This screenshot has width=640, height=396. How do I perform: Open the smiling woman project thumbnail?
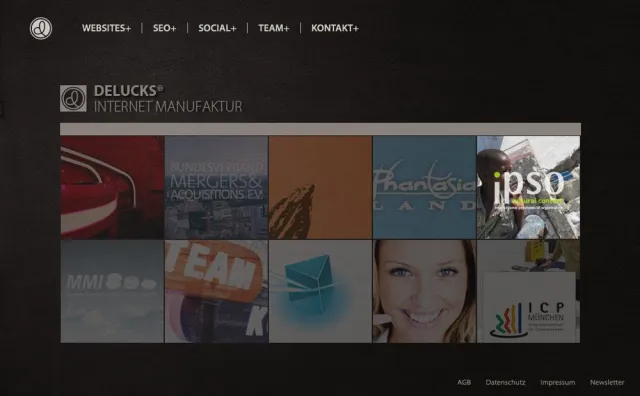(x=424, y=291)
